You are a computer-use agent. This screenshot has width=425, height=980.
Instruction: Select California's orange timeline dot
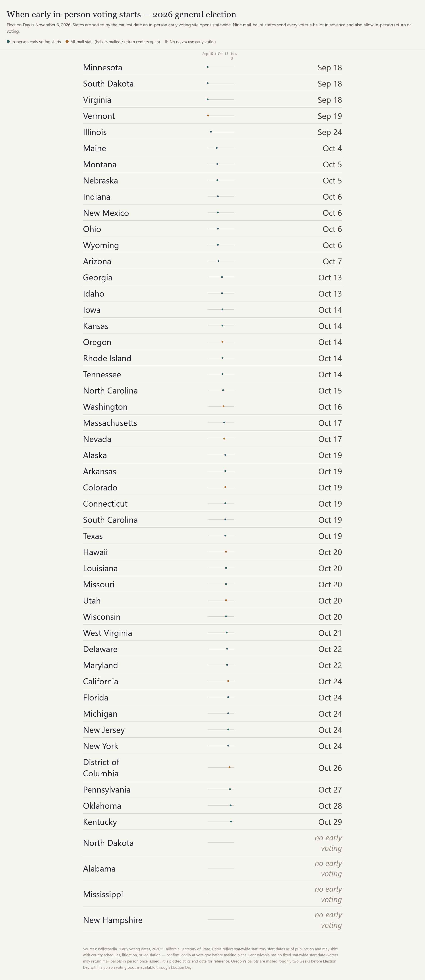(228, 681)
